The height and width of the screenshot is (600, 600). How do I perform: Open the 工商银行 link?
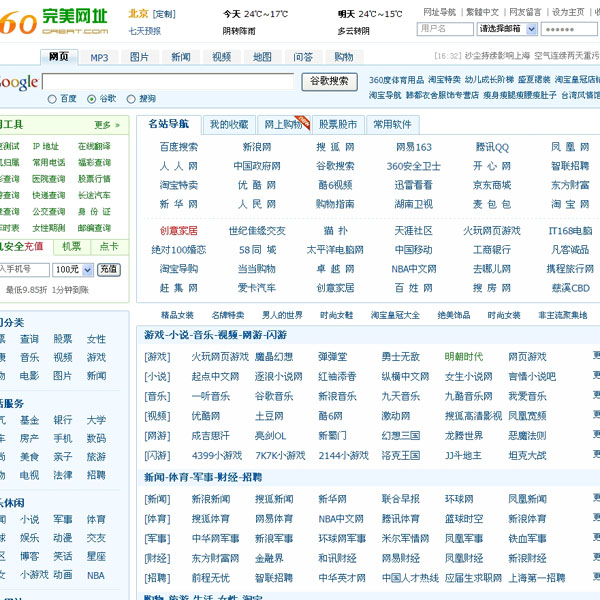[x=492, y=250]
